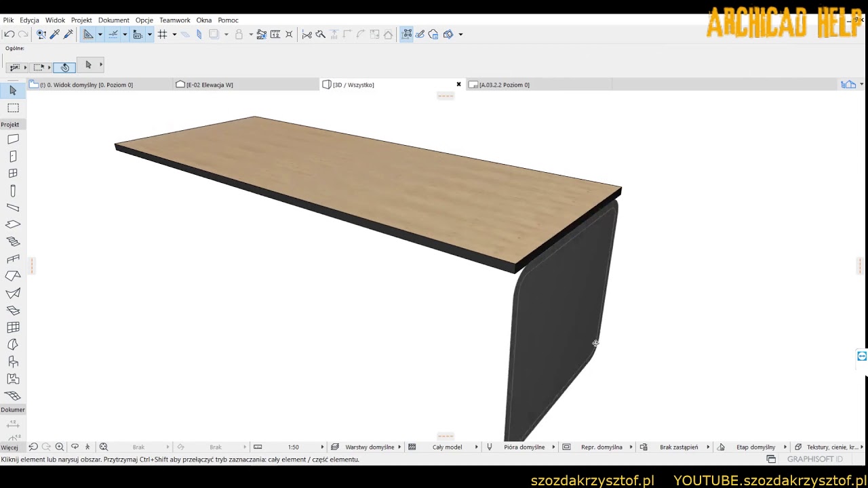
Task: Toggle the Quick Selection magnet button
Action: click(64, 66)
